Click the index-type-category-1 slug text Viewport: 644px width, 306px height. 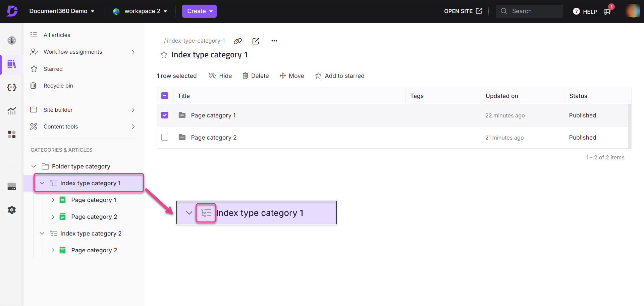click(x=196, y=41)
